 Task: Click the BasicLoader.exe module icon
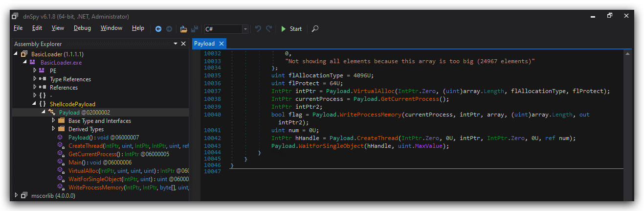point(32,63)
